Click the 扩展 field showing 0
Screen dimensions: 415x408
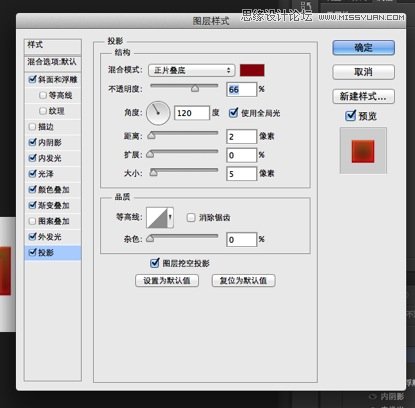click(x=241, y=155)
